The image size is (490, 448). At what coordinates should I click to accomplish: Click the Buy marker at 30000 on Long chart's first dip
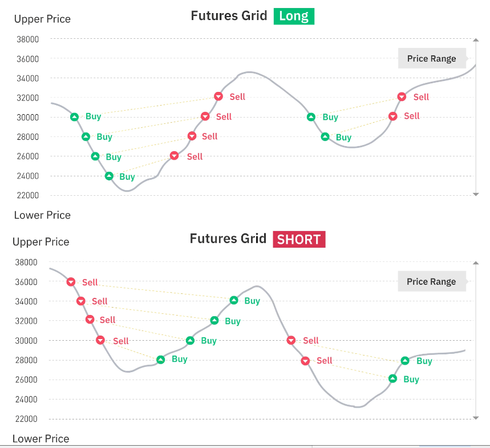74,117
